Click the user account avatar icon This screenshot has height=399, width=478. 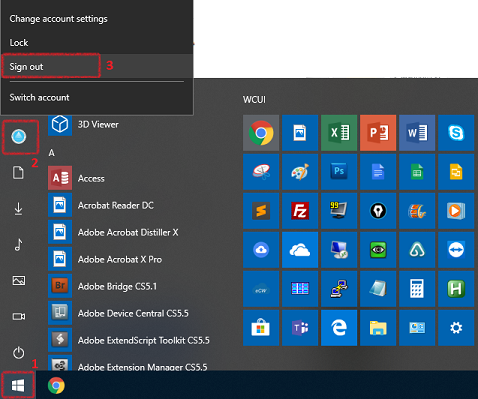[19, 137]
